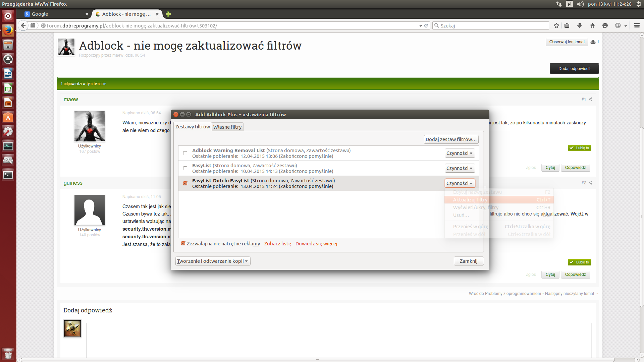Open LibreOffice Impress from launcher
This screenshot has width=644, height=362.
point(8,103)
